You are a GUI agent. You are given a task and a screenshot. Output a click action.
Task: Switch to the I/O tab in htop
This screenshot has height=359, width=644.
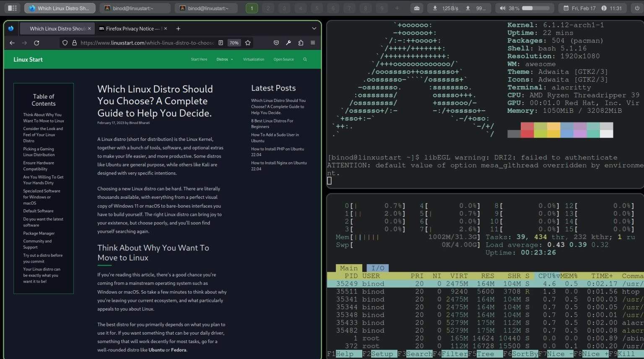tap(377, 268)
